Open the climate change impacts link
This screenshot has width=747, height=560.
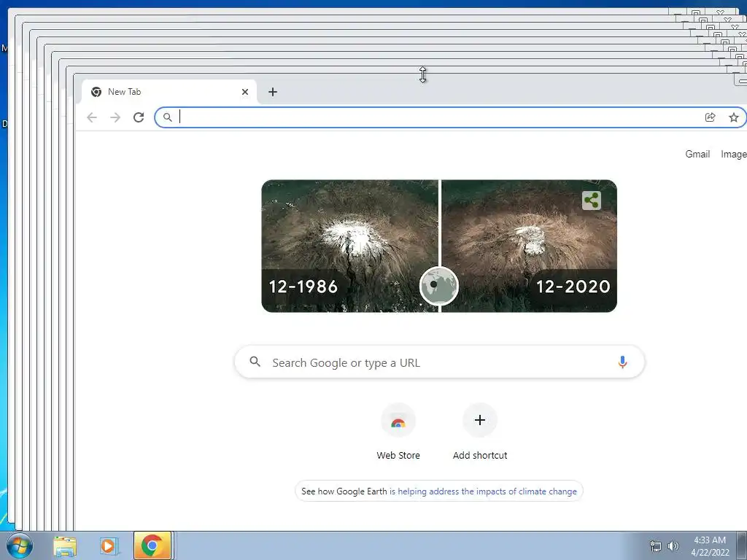point(483,491)
